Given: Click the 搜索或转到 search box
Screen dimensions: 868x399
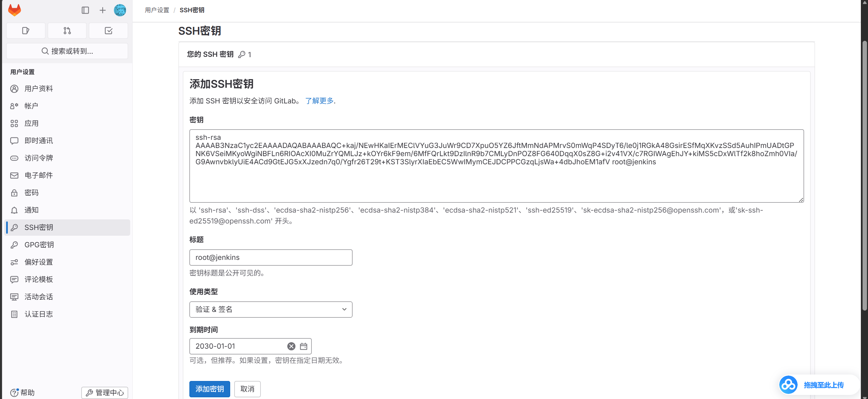Looking at the screenshot, I should pos(67,51).
